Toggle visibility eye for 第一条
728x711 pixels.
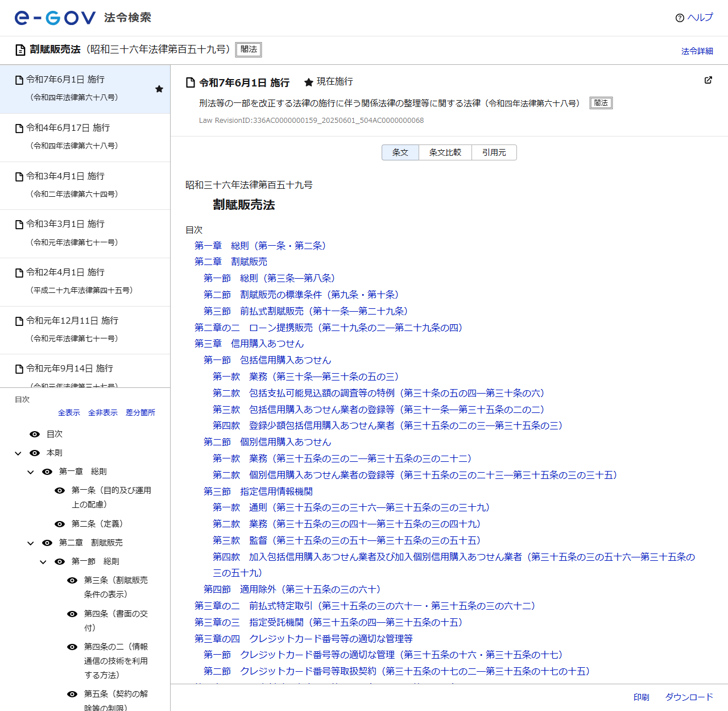(x=60, y=490)
